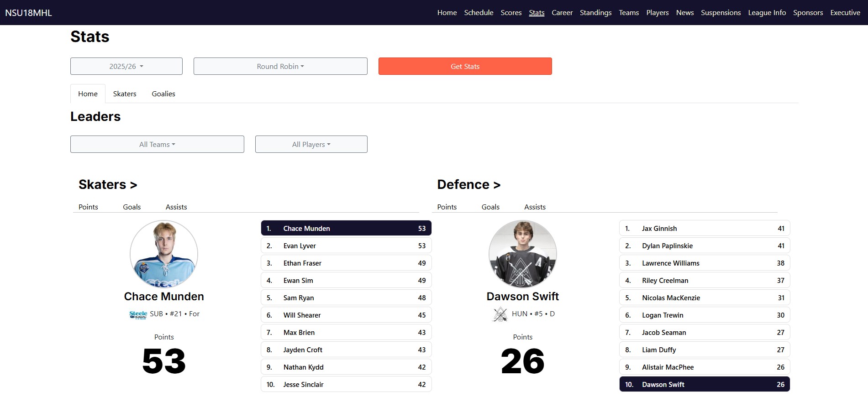
Task: Open Teams in navigation bar
Action: pyautogui.click(x=629, y=13)
